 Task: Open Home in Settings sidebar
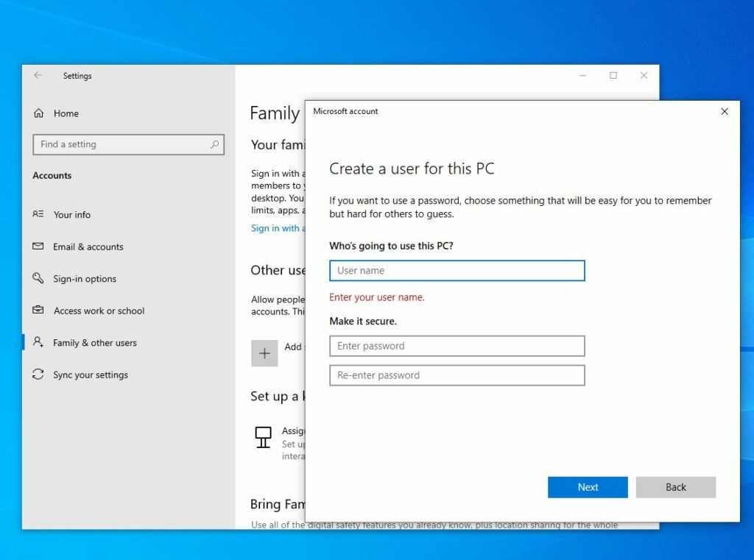click(x=66, y=113)
